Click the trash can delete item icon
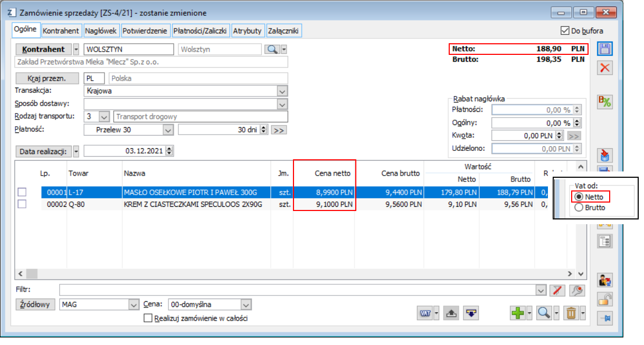The height and width of the screenshot is (345, 644). tap(571, 313)
